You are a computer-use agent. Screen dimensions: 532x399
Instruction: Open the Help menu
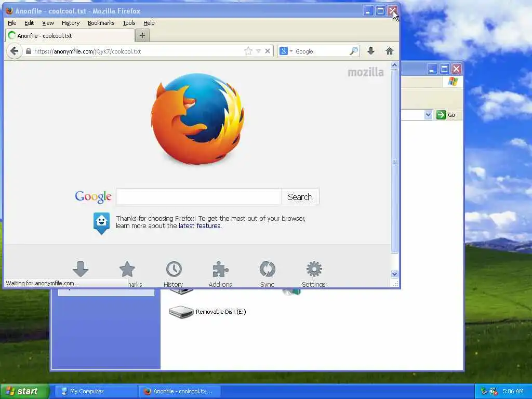[x=149, y=23]
